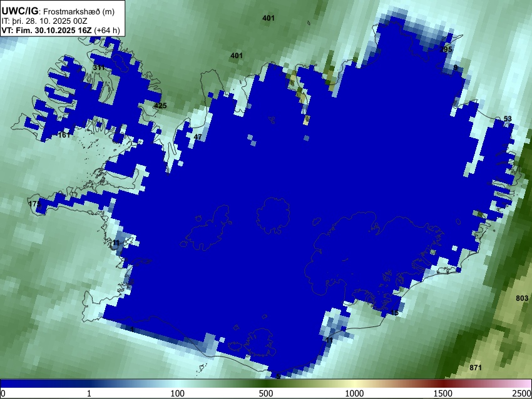Image resolution: width=532 pixels, height=399 pixels.
Task: Click the 500 tick label on legend
Action: point(265,393)
